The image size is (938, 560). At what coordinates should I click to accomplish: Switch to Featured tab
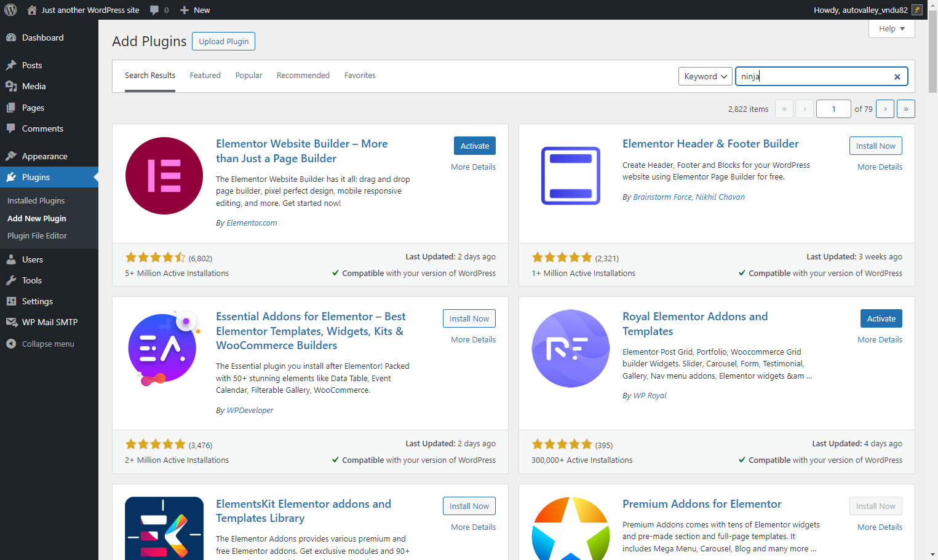205,76
